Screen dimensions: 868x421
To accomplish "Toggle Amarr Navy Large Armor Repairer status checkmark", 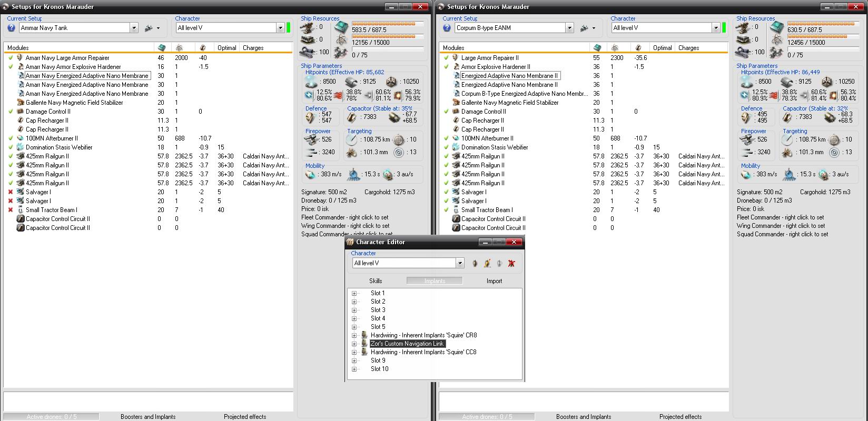I will tap(11, 58).
